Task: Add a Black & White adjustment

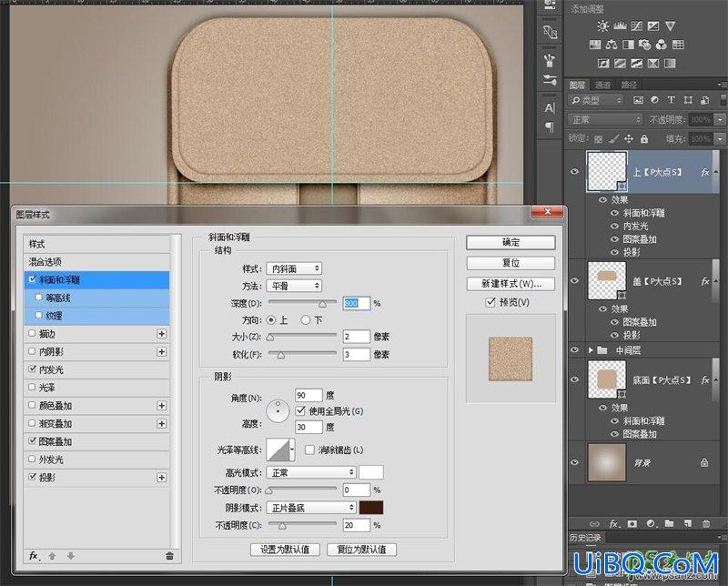Action: [x=628, y=45]
